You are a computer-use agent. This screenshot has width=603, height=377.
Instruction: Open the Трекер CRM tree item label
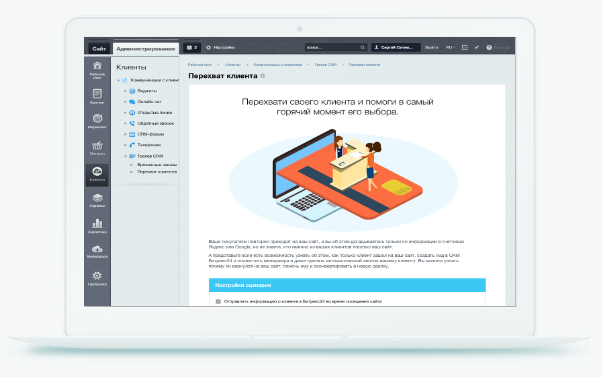coord(150,156)
